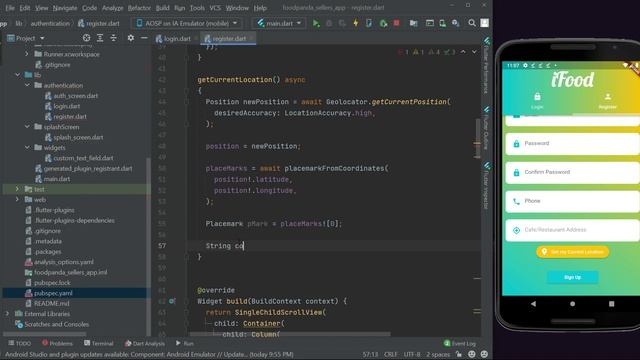
Task: Click the Login lock icon in emulator
Action: [x=537, y=97]
